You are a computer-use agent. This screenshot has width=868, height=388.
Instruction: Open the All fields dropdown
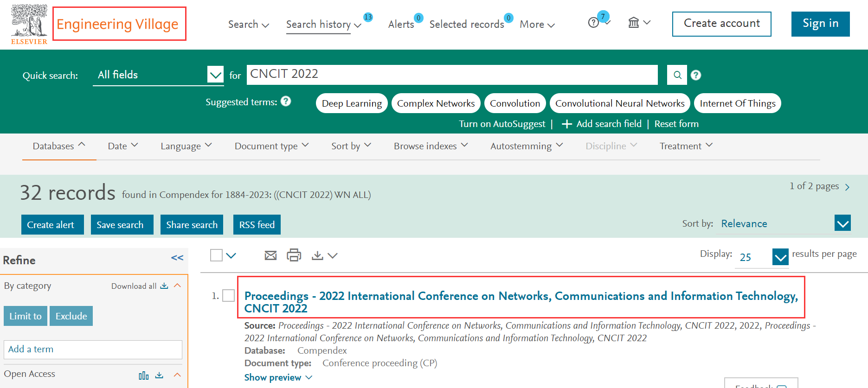click(x=158, y=75)
